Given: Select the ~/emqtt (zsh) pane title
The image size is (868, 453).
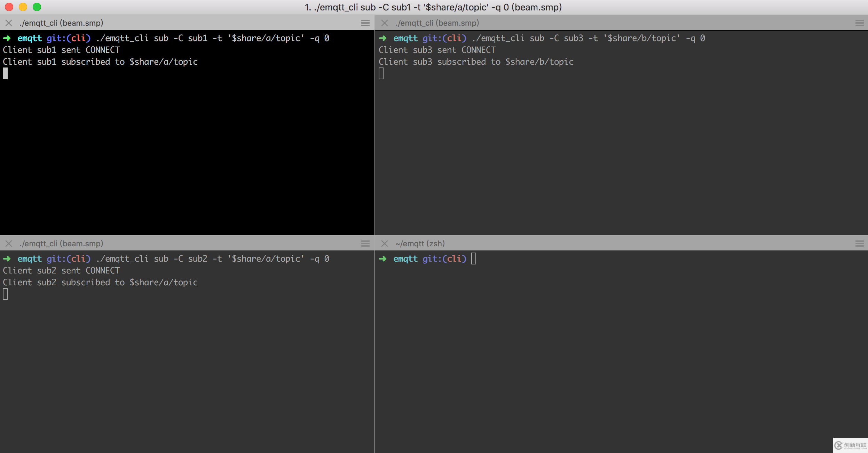Looking at the screenshot, I should tap(420, 244).
